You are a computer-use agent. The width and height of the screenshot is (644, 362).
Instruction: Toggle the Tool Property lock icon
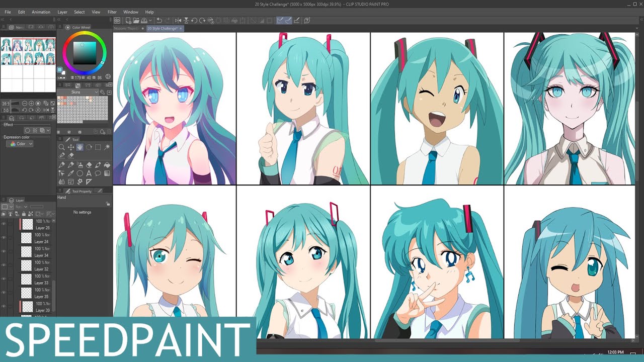(108, 204)
